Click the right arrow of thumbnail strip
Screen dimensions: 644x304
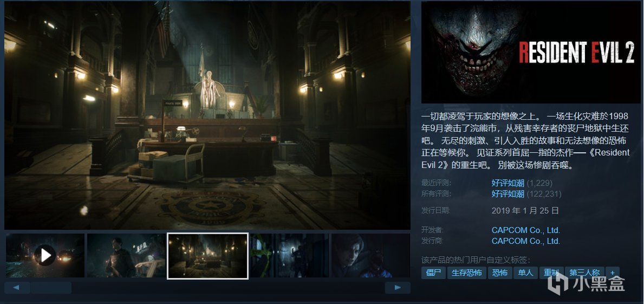pos(398,288)
